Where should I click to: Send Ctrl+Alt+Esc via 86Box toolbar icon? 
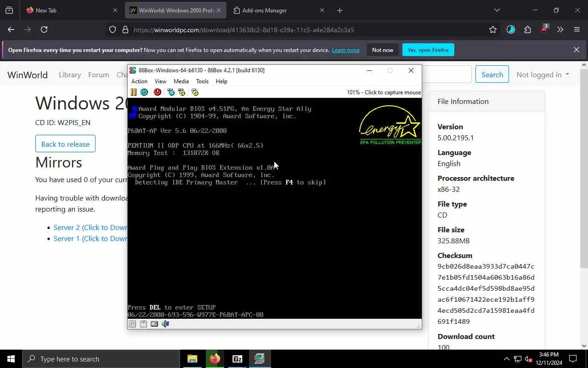point(181,92)
